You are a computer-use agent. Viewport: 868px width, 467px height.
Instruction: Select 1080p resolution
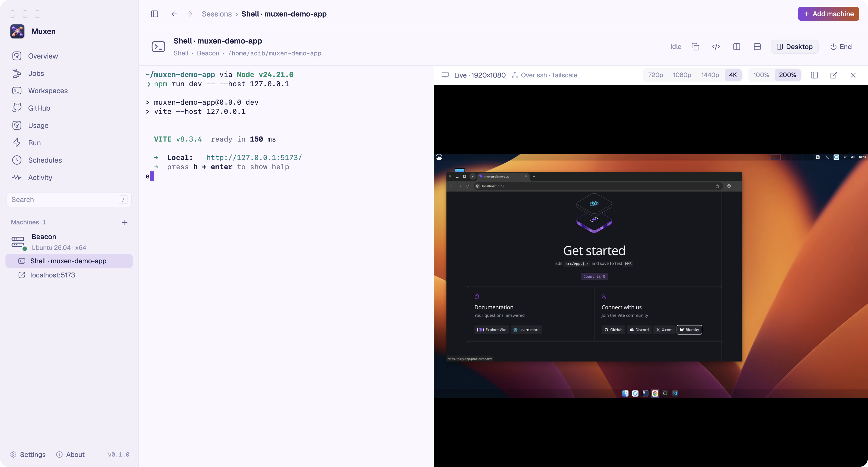point(682,75)
